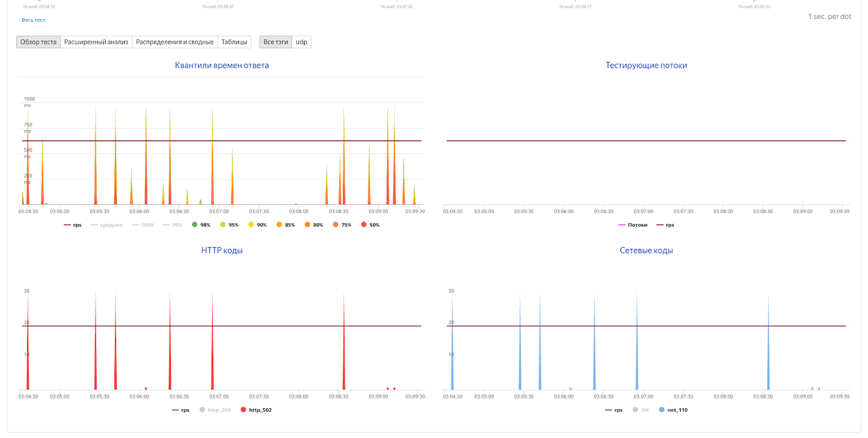Hide the 50% quantile series
Viewport: 868px width, 438px height.
pyautogui.click(x=371, y=225)
